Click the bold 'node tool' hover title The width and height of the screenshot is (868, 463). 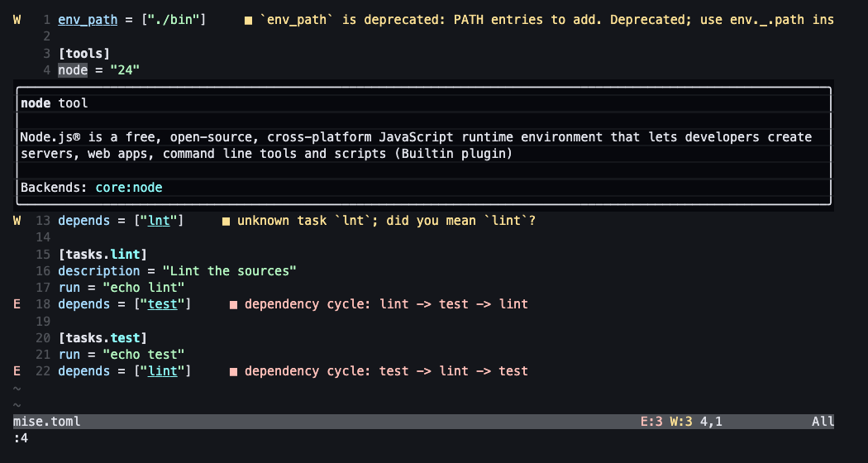tap(55, 103)
